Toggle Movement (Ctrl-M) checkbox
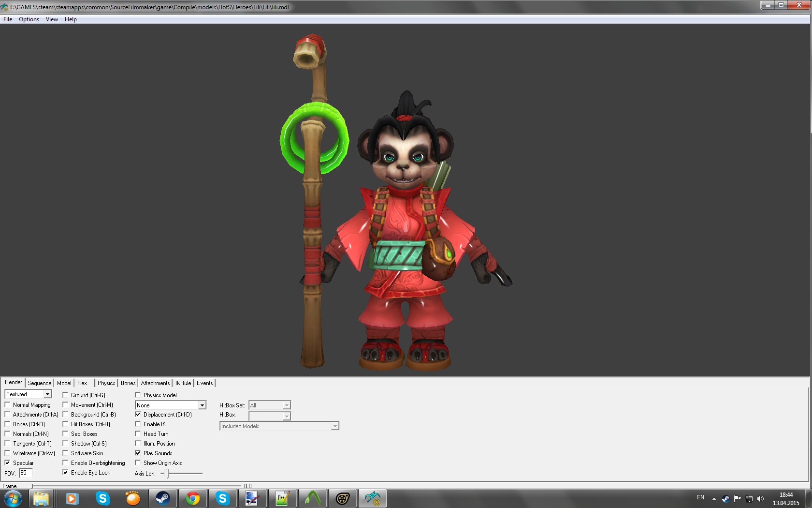The width and height of the screenshot is (812, 508). click(65, 405)
